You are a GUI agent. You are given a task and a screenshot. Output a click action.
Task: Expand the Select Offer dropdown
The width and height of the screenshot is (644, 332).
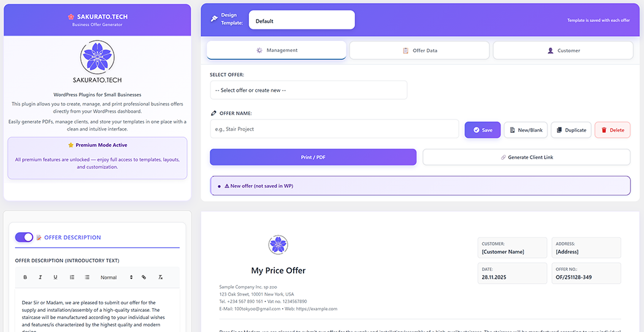[309, 90]
